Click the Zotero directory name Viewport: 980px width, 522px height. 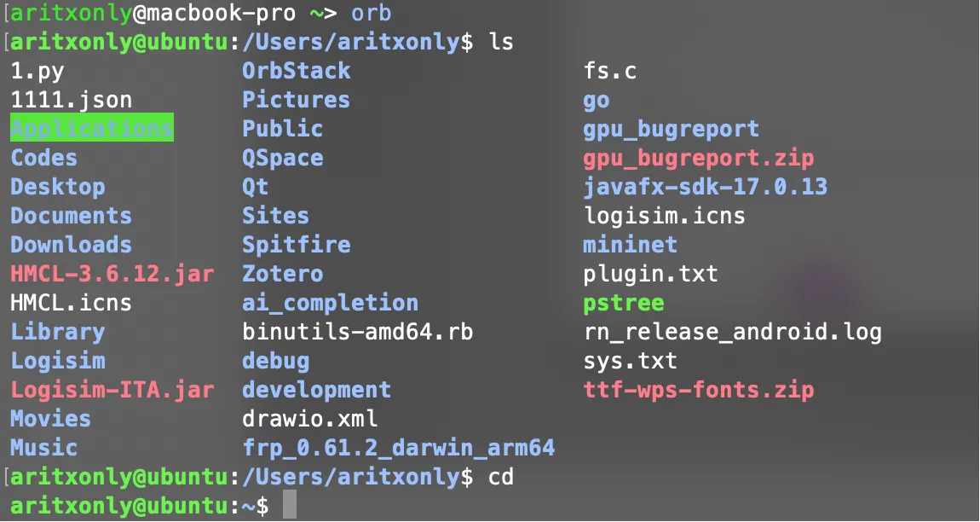pyautogui.click(x=281, y=273)
